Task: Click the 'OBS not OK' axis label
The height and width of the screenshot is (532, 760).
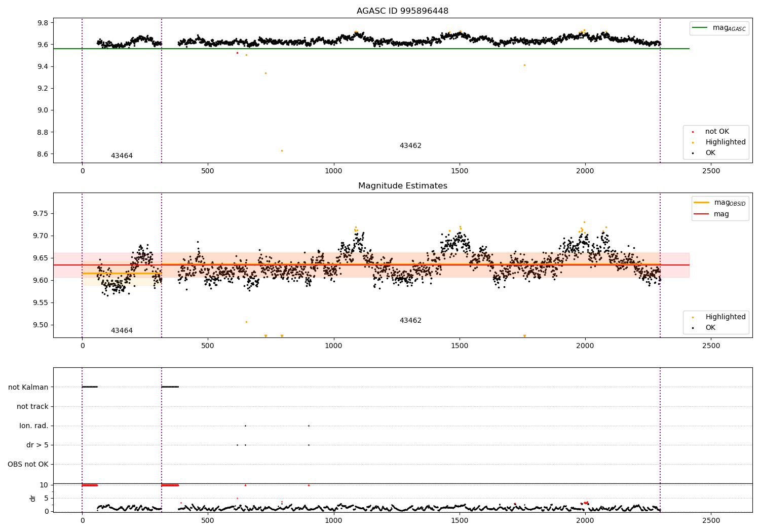Action: click(28, 464)
